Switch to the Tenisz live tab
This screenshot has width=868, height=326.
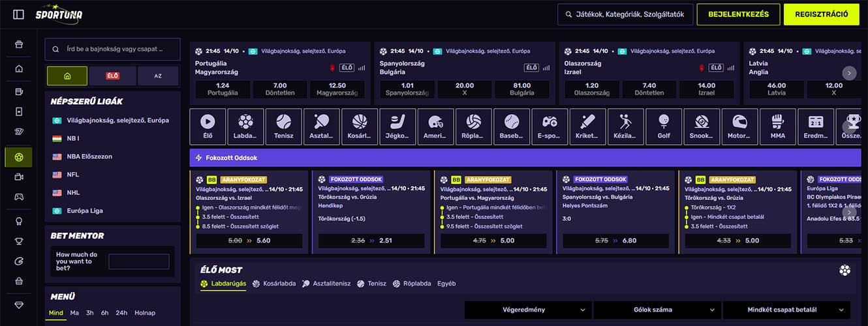[372, 284]
